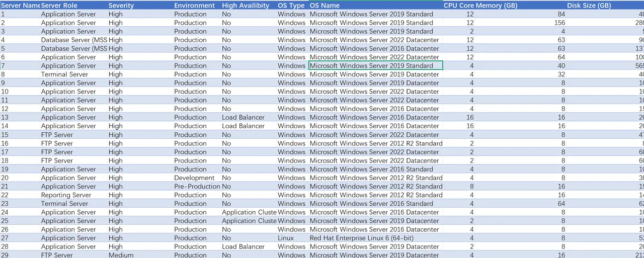Click OS Name cell for server 19

tap(375, 169)
